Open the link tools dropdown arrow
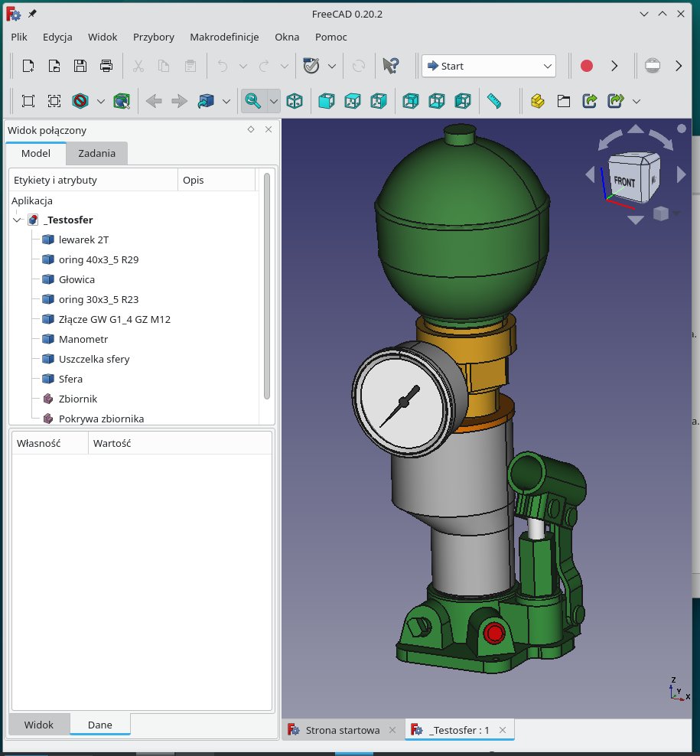Viewport: 700px width, 756px height. tap(637, 100)
